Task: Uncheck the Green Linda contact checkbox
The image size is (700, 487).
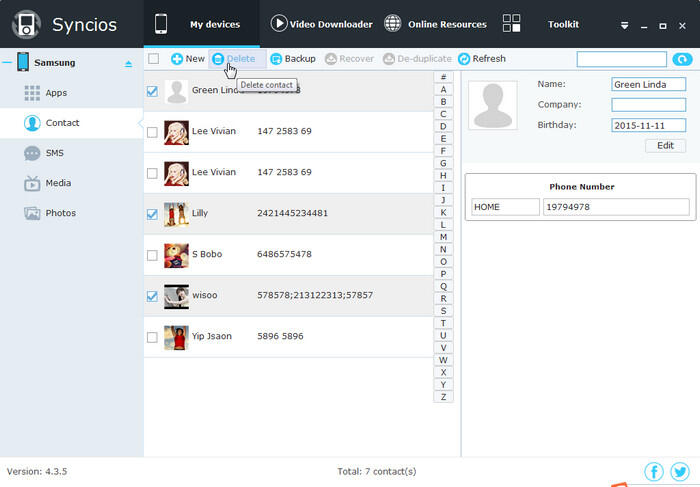Action: tap(152, 91)
